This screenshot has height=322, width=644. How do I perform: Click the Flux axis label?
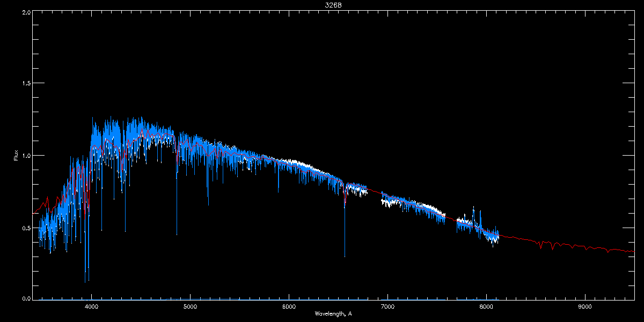[16, 156]
